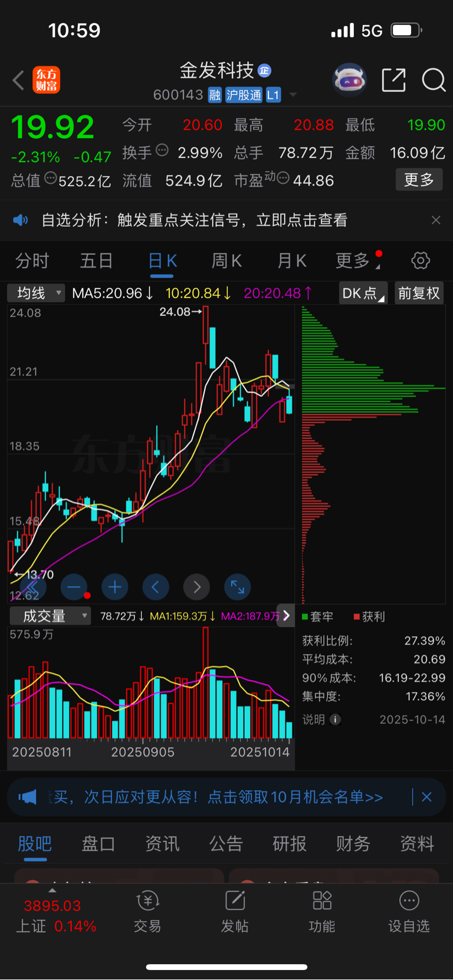The width and height of the screenshot is (453, 980).
Task: Switch to 五日 chart tab
Action: pyautogui.click(x=96, y=260)
